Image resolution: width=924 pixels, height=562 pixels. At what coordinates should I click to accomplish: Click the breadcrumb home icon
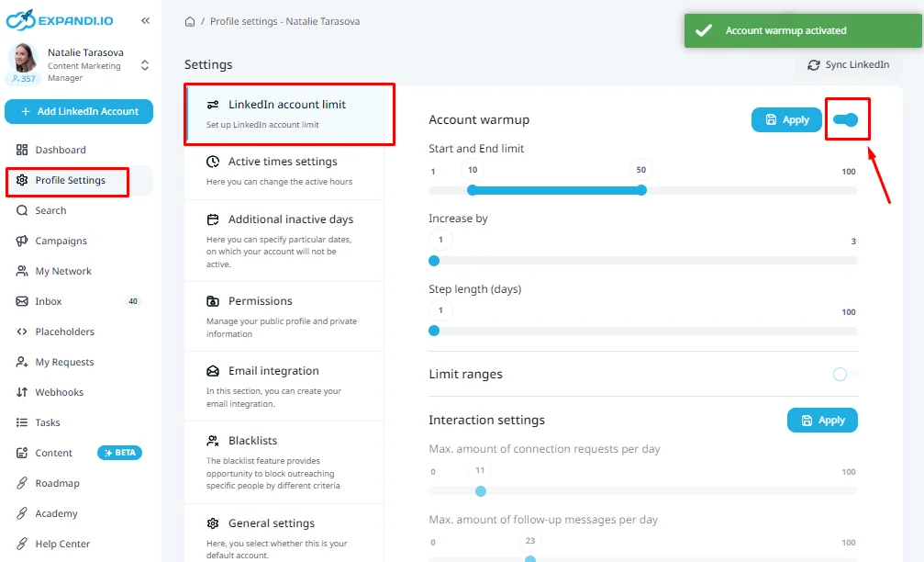click(x=190, y=22)
